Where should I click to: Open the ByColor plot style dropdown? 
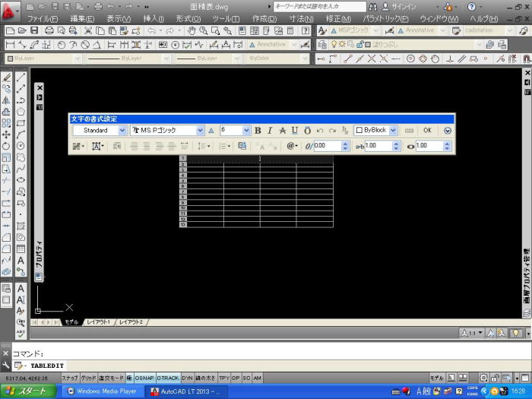click(305, 59)
